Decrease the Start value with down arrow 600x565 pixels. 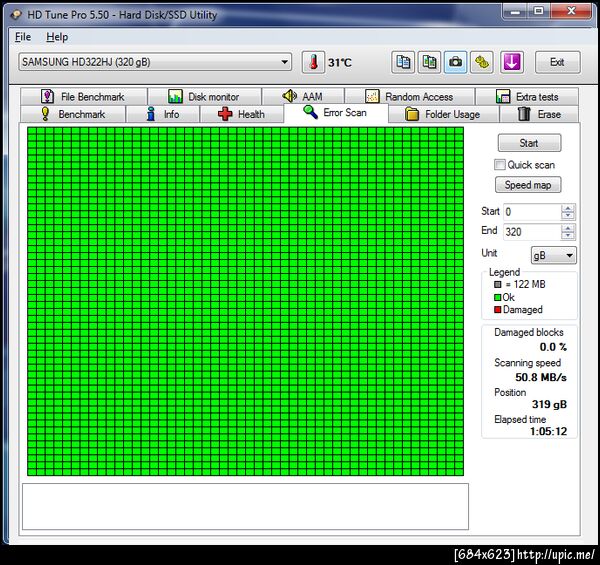point(568,216)
